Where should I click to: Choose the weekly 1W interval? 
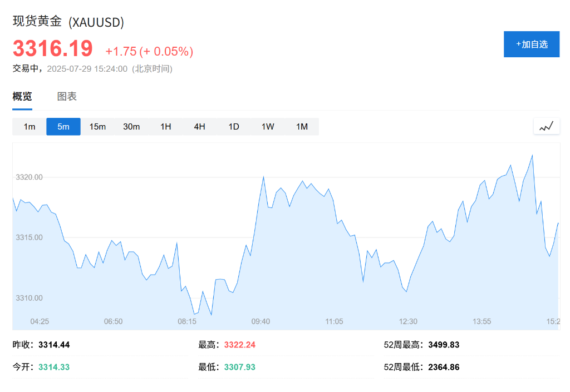pos(268,127)
